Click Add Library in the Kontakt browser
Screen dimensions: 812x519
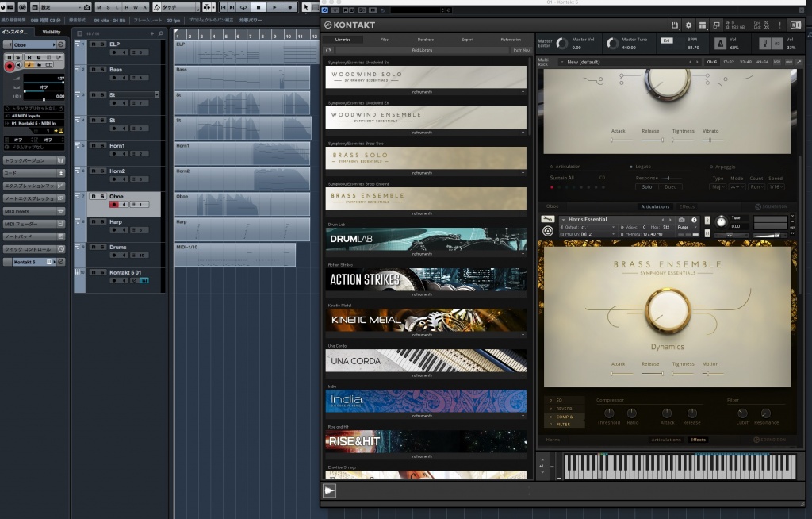point(422,50)
